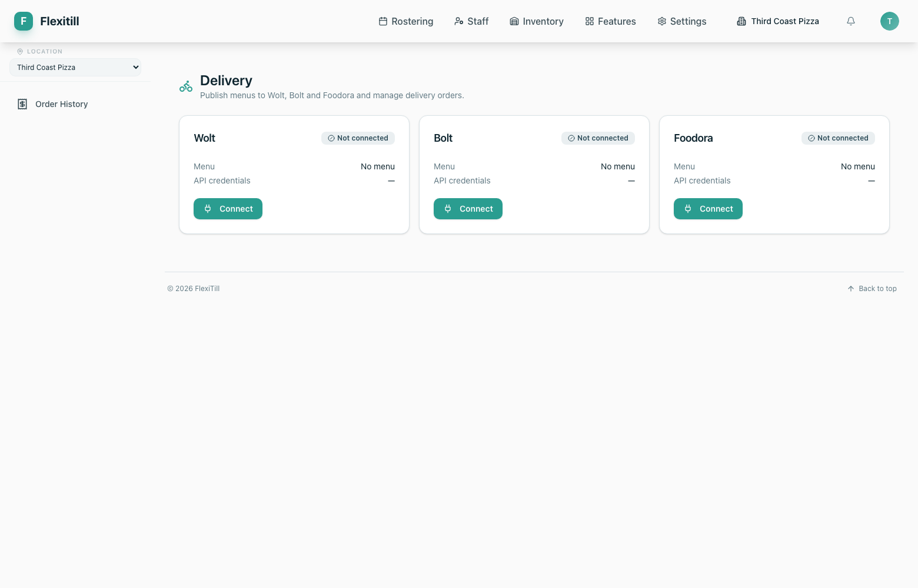918x588 pixels.
Task: Open the Third Coast Pizza location dropdown
Action: click(75, 67)
